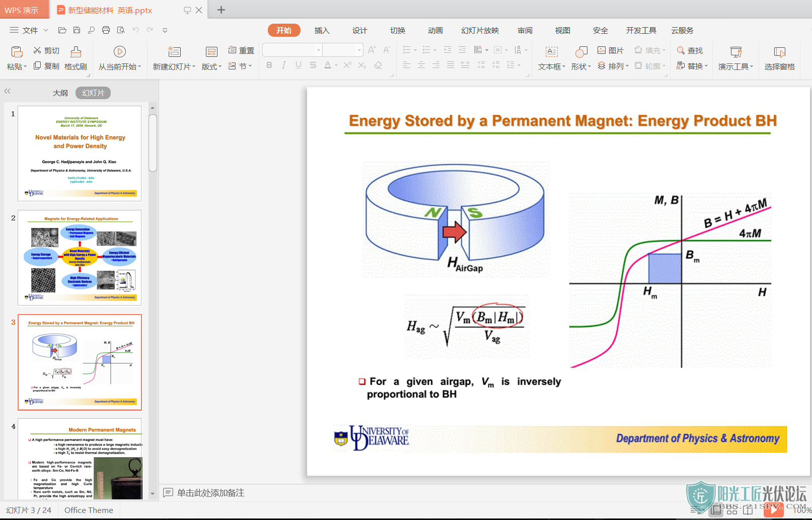Click the Shapes (形状) icon

(x=581, y=52)
